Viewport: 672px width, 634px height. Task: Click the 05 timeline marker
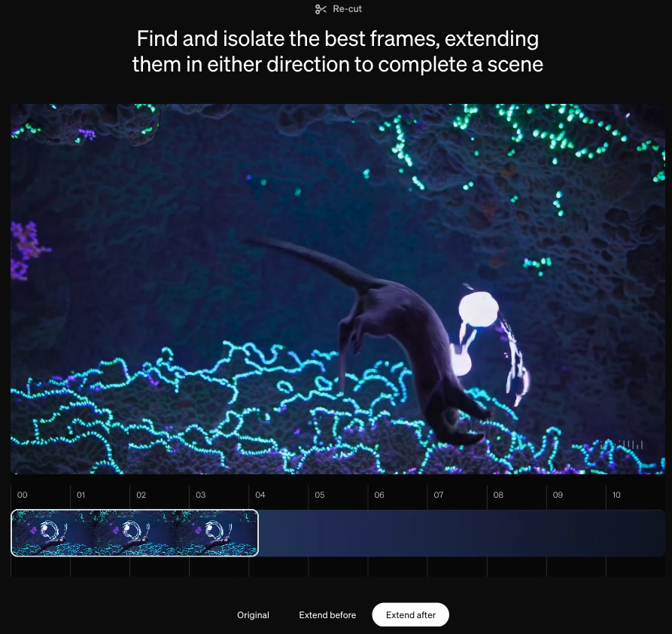pos(320,495)
